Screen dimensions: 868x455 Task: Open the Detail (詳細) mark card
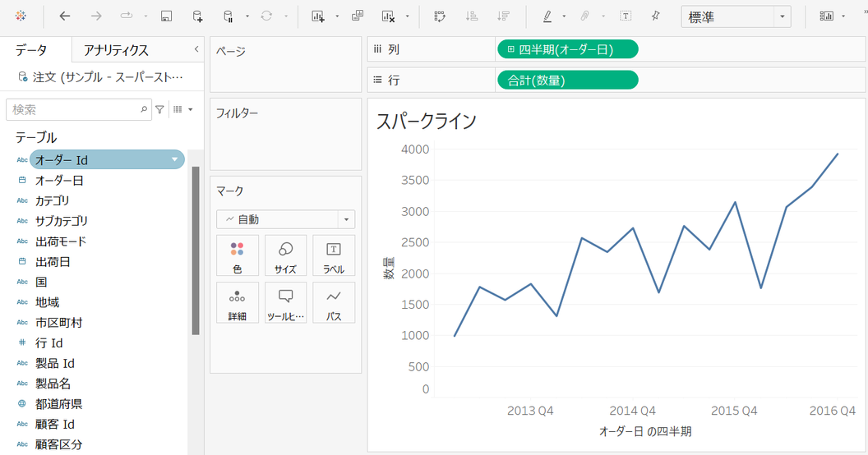(238, 302)
